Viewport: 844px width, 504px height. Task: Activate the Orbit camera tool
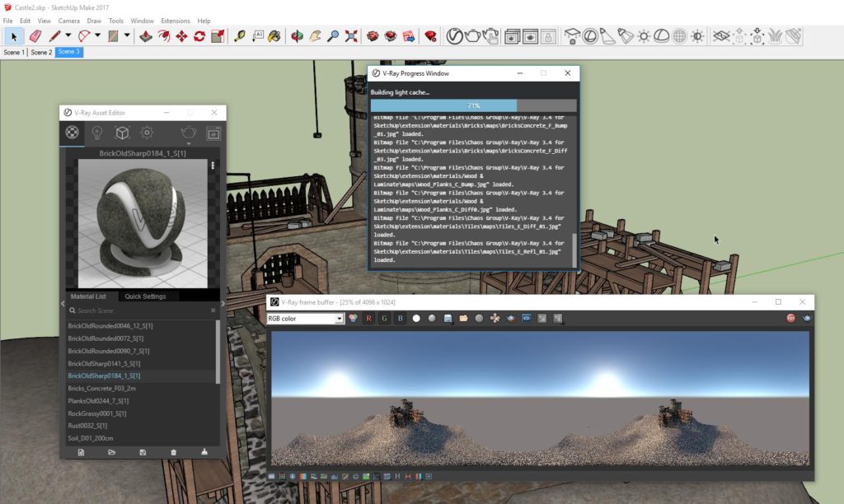point(296,35)
